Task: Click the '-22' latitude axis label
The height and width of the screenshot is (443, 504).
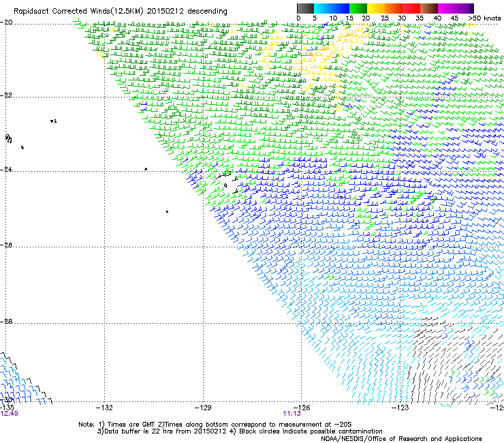Action: (6, 95)
